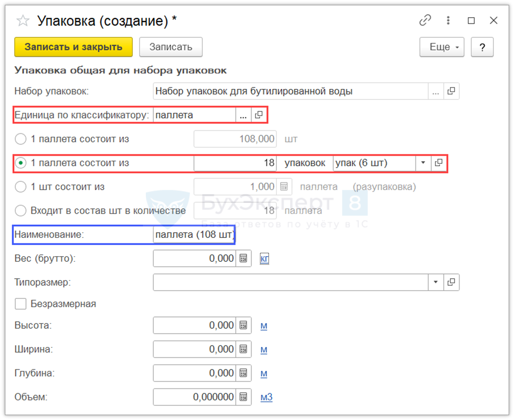The width and height of the screenshot is (514, 420).
Task: Click the Записать и закрыть button
Action: [x=73, y=47]
